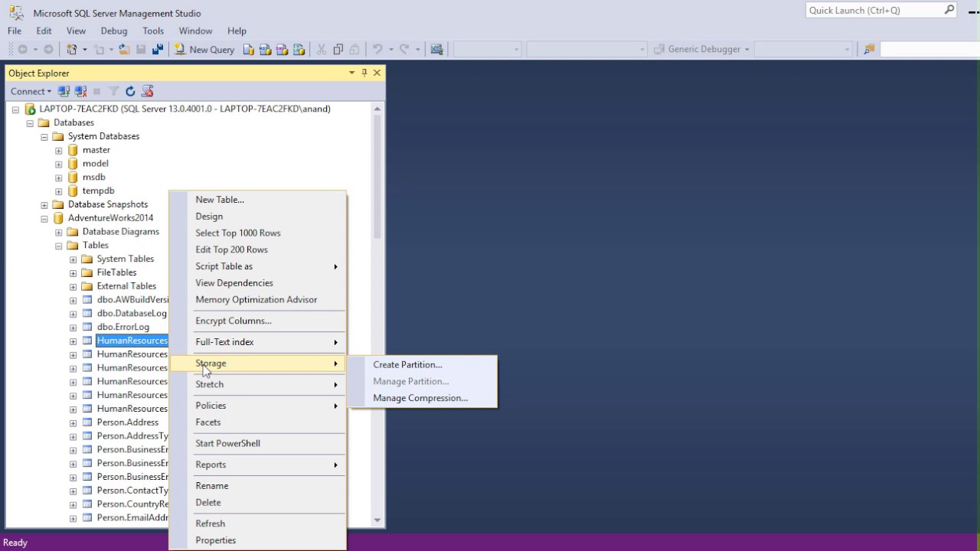Choose Encrypt Columns... in context menu
980x551 pixels.
pos(258,321)
